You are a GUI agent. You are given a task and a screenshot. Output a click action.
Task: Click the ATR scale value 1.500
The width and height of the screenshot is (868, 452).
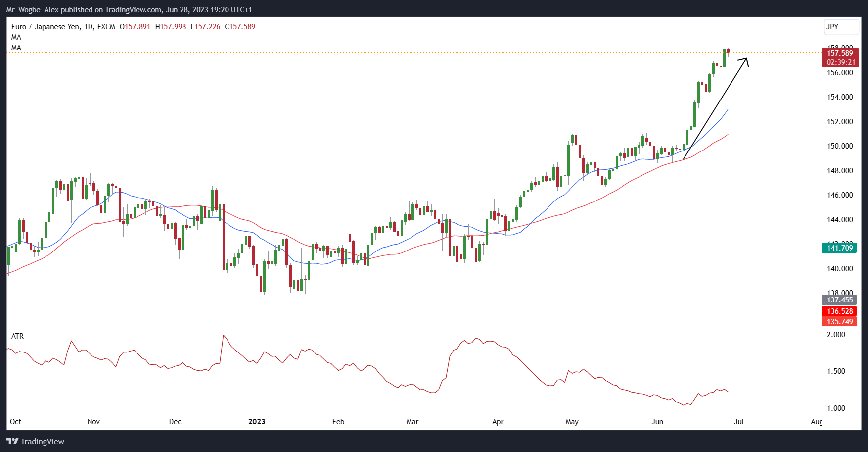click(836, 371)
